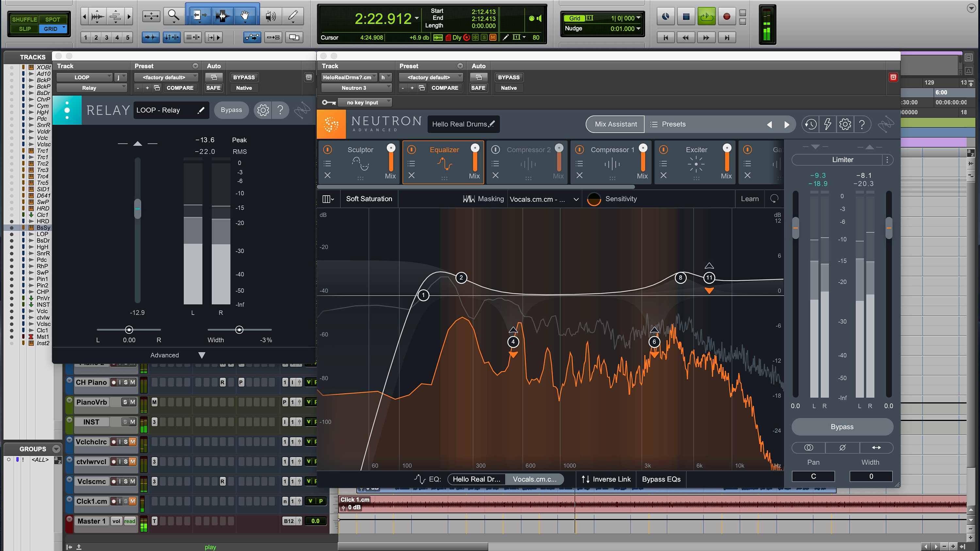Click the Limiter options three-dot icon
The height and width of the screenshot is (551, 980).
[887, 160]
